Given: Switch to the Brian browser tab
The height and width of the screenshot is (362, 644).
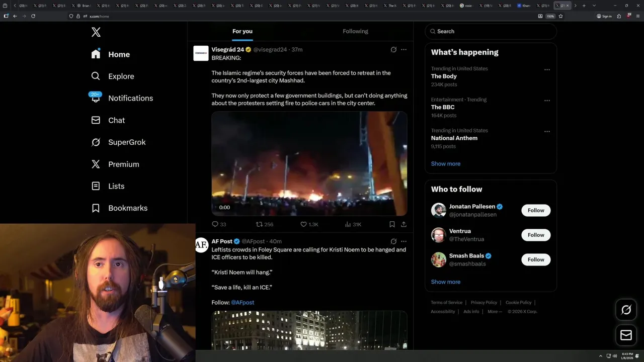Looking at the screenshot, I should tap(83, 6).
